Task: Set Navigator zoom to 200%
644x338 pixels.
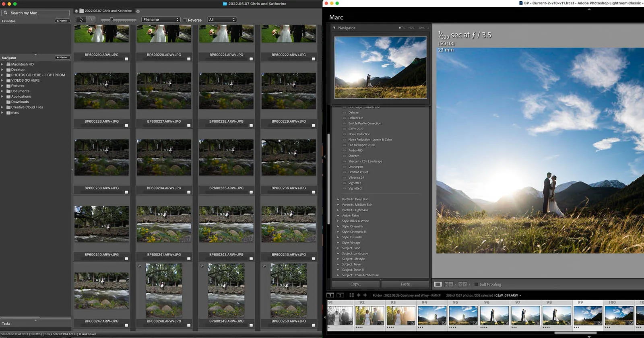Action: 421,28
